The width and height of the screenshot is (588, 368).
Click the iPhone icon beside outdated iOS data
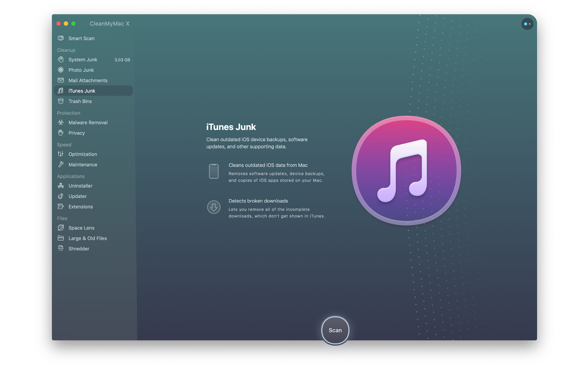[x=214, y=171]
